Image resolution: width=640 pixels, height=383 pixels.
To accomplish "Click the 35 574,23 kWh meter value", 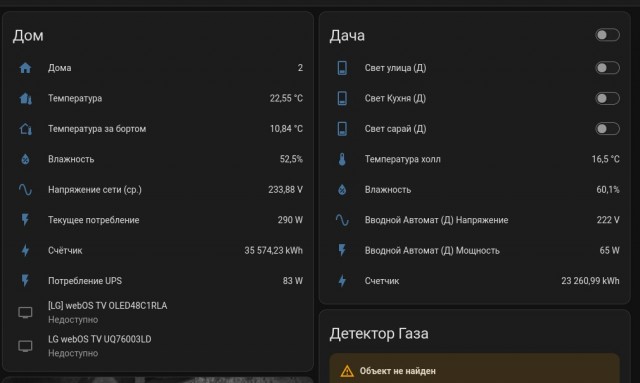I will pyautogui.click(x=273, y=250).
